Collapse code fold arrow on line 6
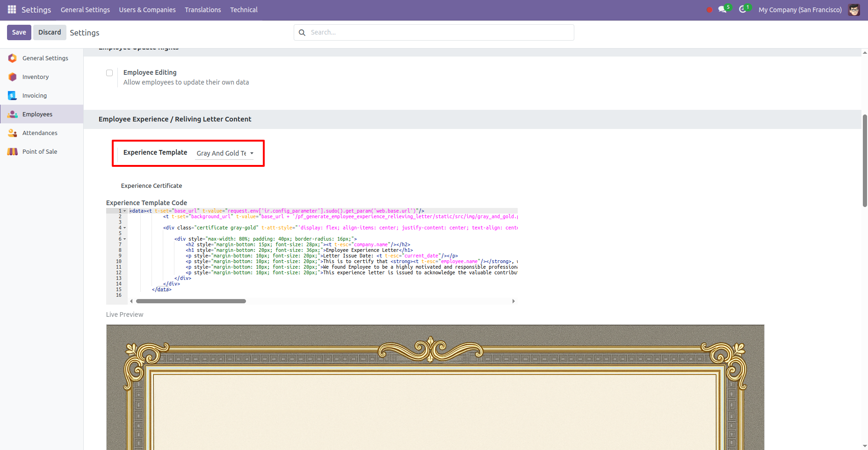 coord(125,239)
